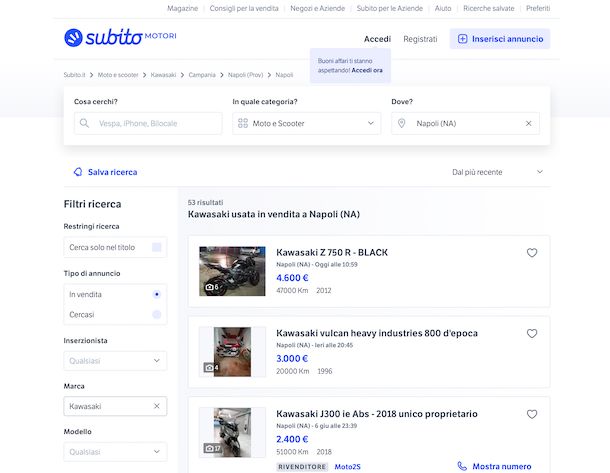Click Accedi ora in tooltip
Screen dimensions: 610x473
click(x=367, y=70)
